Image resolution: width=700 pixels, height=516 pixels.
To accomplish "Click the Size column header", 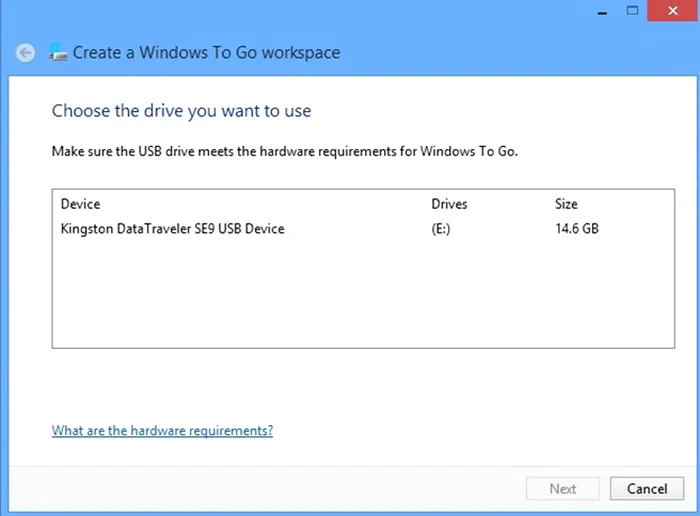I will [x=566, y=204].
